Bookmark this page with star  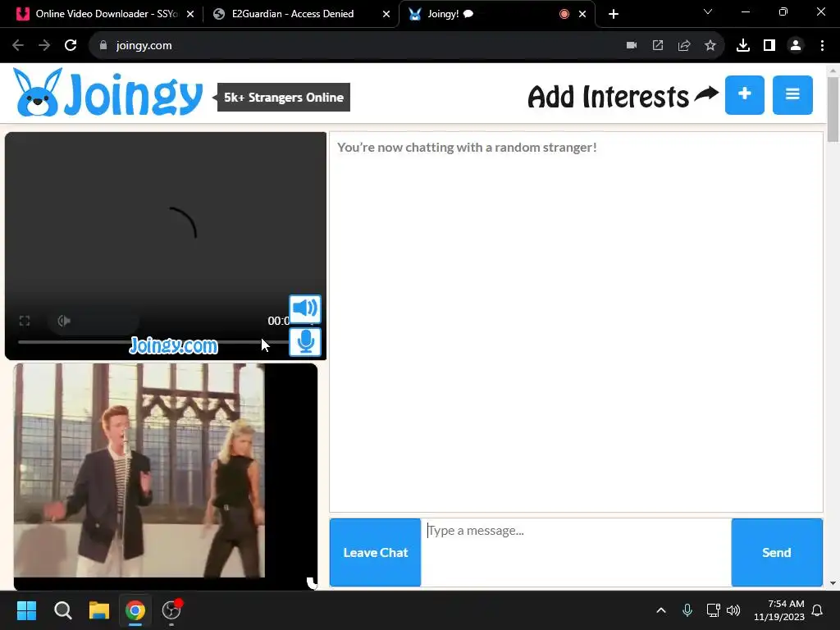710,46
